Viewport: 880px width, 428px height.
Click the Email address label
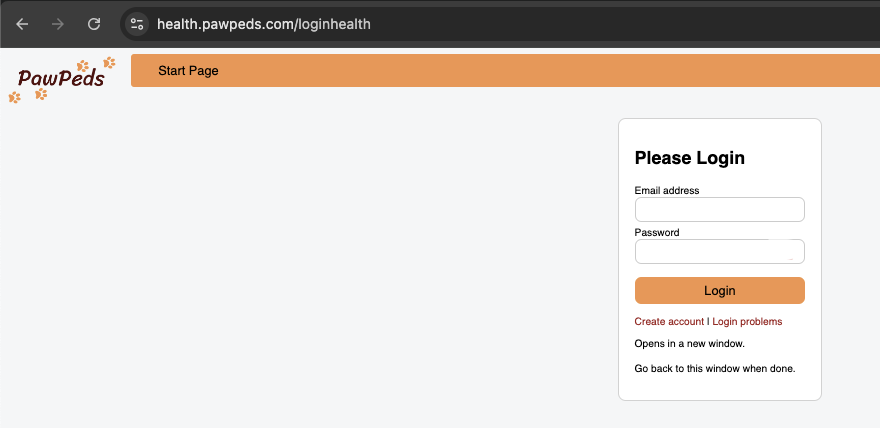coord(667,190)
